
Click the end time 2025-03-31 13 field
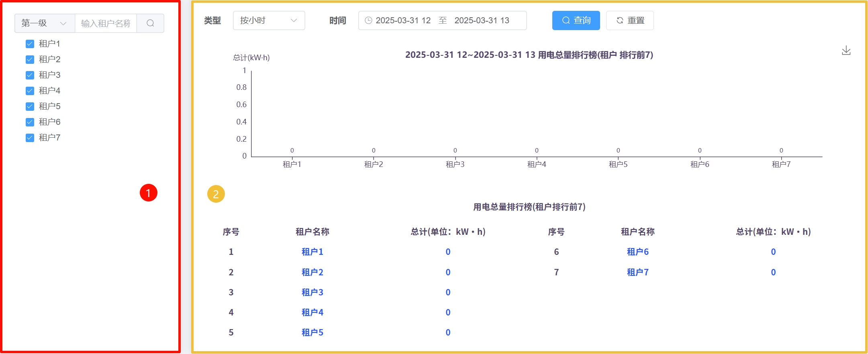(x=482, y=20)
